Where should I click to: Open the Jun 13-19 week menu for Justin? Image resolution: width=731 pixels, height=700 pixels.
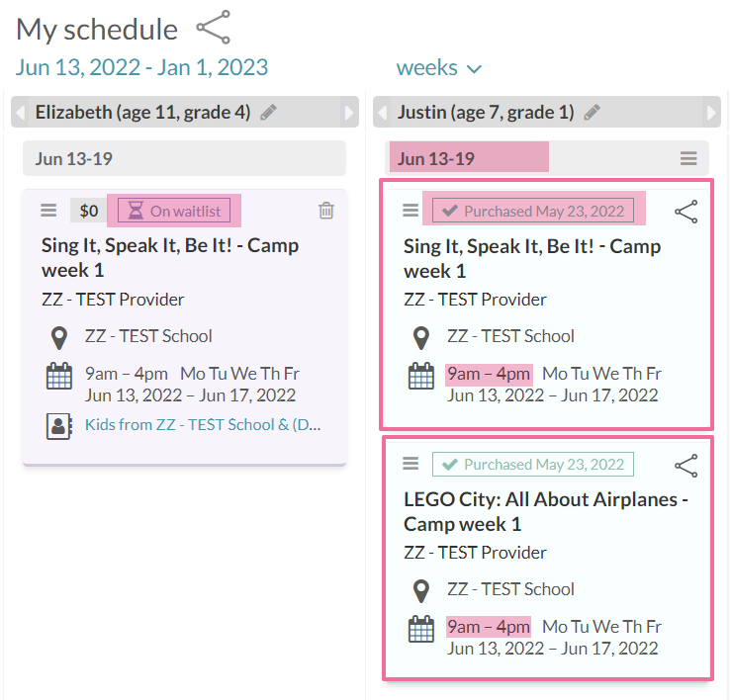(x=688, y=158)
